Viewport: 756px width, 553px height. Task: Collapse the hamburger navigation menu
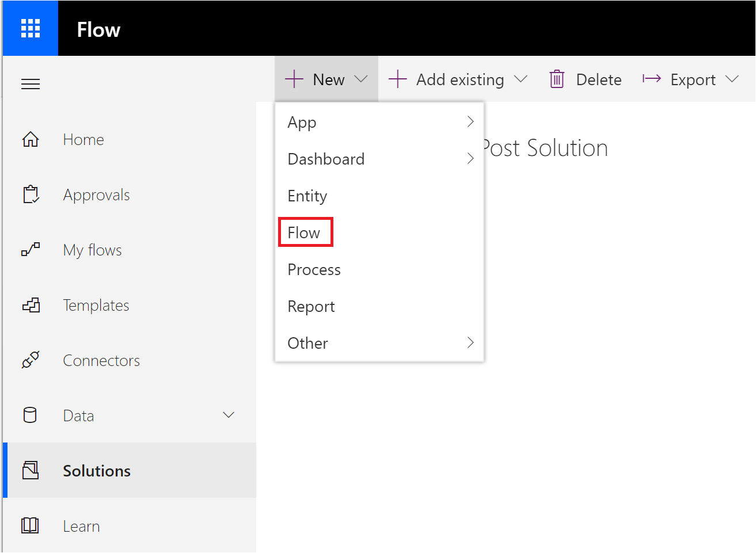click(x=31, y=84)
